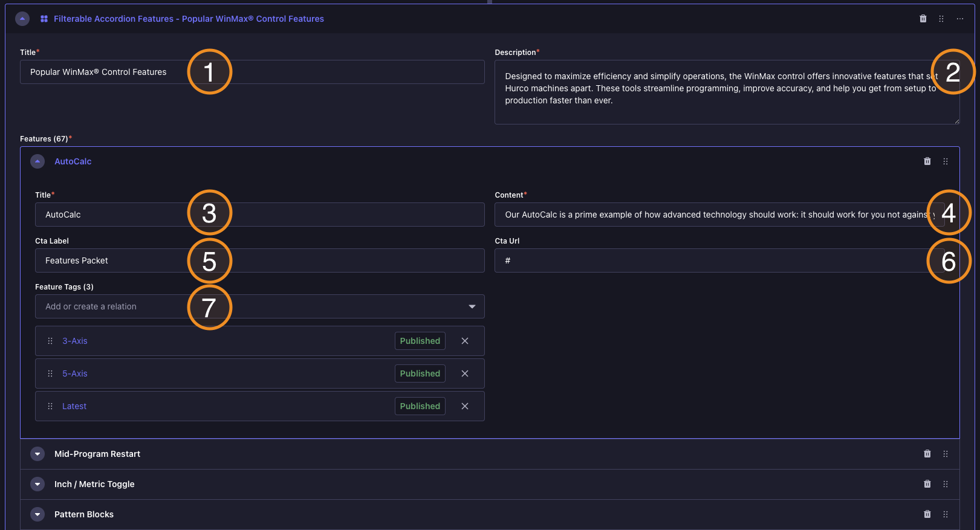Image resolution: width=980 pixels, height=530 pixels.
Task: Delete the Pattern Blocks feature
Action: tap(927, 514)
